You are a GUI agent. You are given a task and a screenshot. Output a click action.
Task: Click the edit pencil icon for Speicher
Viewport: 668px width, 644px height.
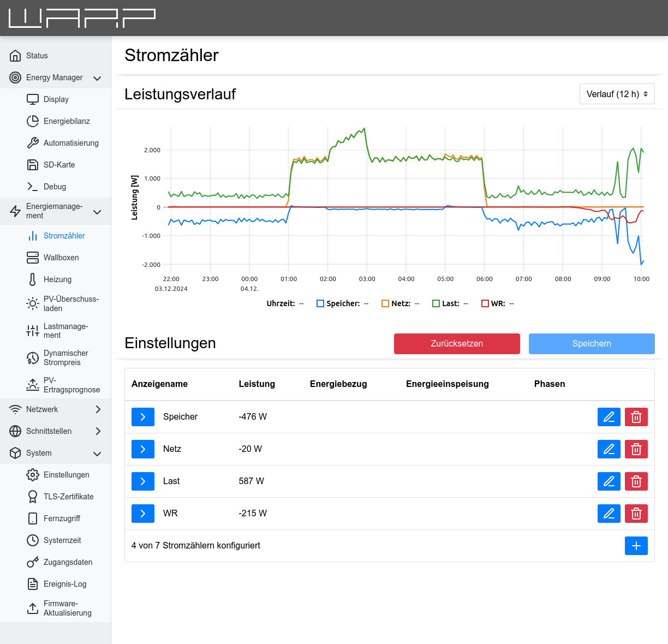(x=609, y=416)
